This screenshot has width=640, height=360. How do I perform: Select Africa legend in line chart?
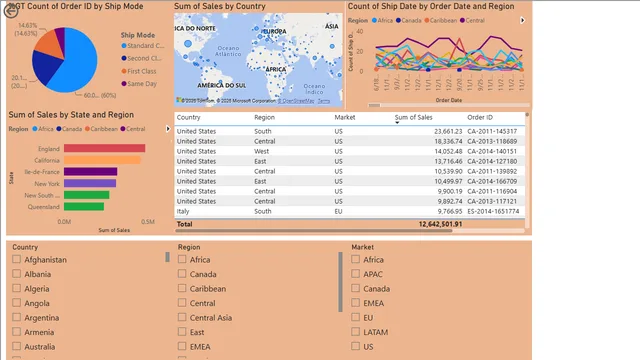[x=382, y=20]
